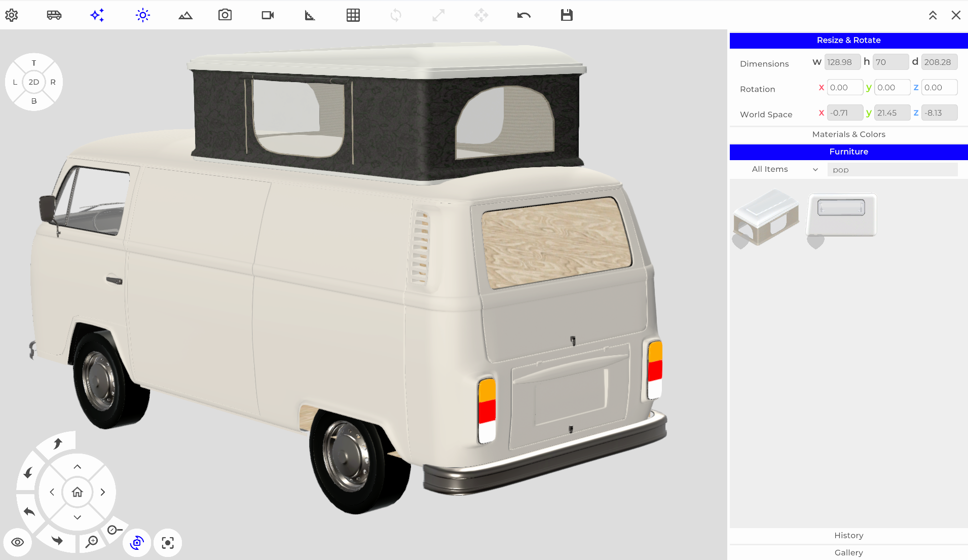Click the top curved rotate arrow
968x560 pixels.
point(58,443)
